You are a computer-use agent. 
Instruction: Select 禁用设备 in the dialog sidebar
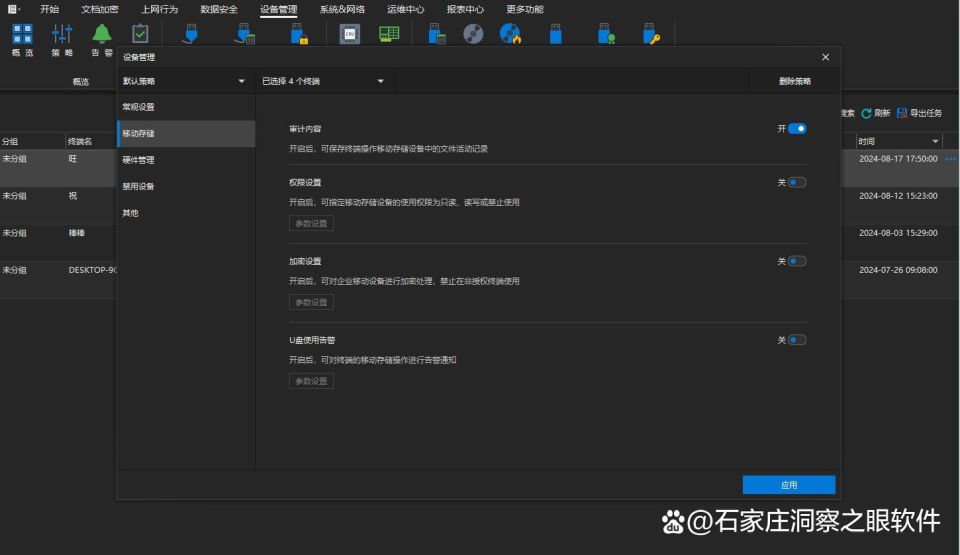[x=186, y=186]
